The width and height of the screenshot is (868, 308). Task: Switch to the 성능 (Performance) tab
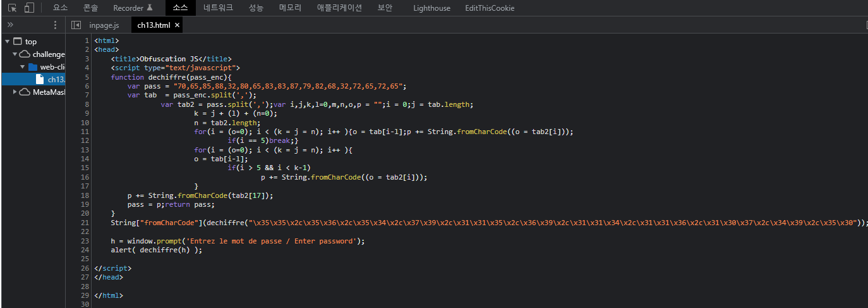[x=256, y=8]
